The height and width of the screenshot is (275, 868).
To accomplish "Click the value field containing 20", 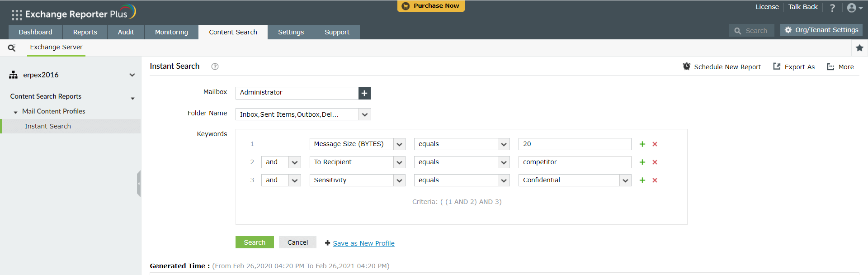I will pyautogui.click(x=575, y=144).
